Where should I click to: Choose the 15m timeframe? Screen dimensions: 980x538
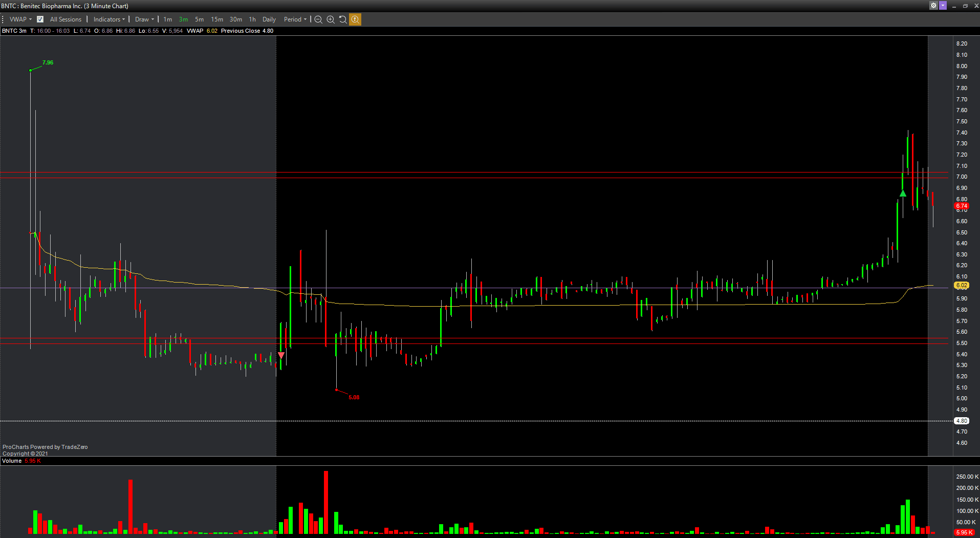(217, 19)
